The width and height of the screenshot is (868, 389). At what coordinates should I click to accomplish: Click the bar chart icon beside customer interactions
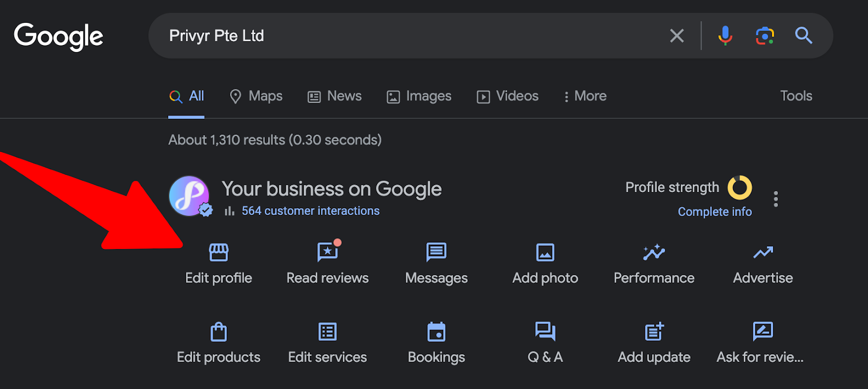[x=229, y=211]
